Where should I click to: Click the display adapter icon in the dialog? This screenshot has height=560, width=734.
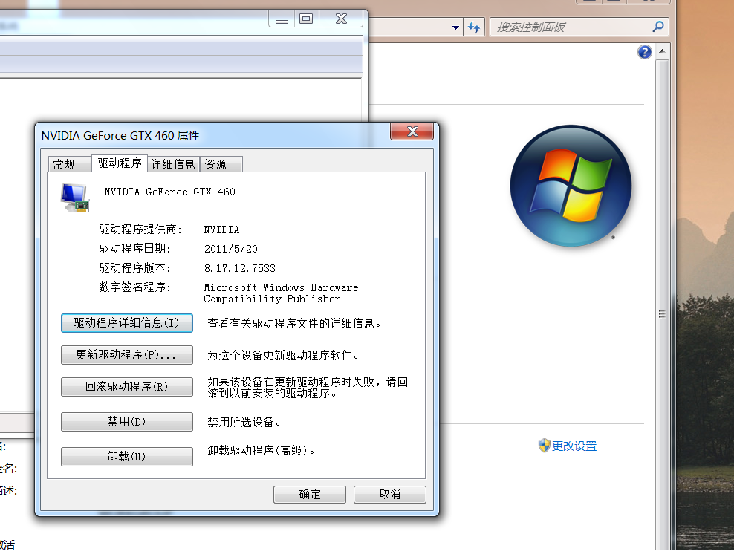point(74,198)
